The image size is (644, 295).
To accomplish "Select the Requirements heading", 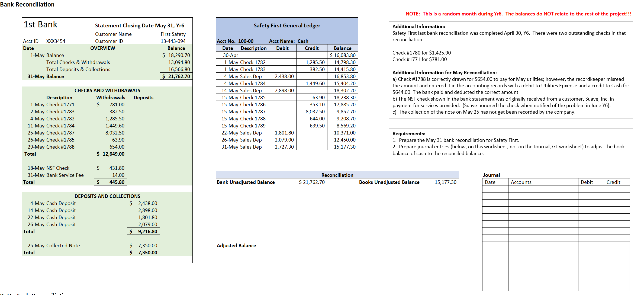I will click(x=409, y=133).
